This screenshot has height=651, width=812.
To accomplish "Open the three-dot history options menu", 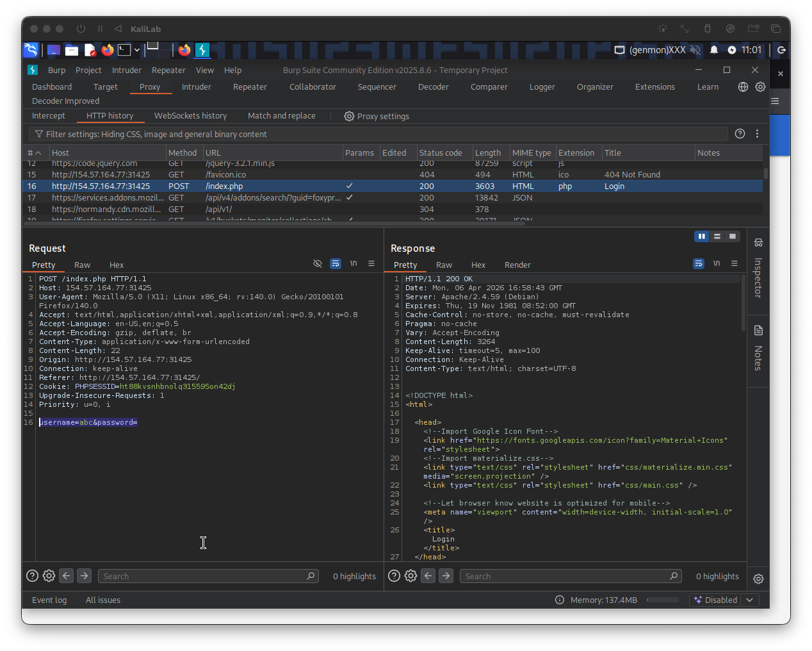I will point(757,134).
